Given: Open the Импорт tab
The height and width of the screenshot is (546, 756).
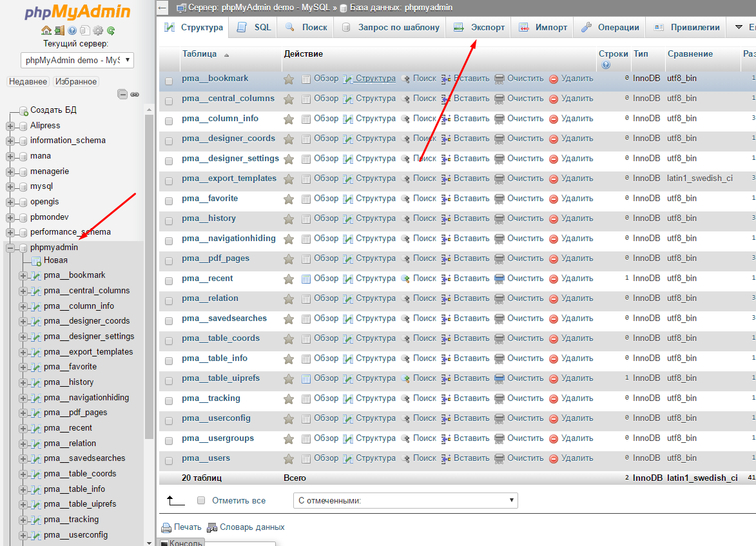Looking at the screenshot, I should click(543, 28).
